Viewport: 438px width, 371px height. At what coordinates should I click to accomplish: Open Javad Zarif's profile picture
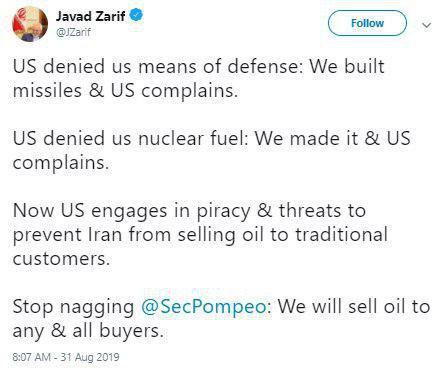(x=30, y=24)
